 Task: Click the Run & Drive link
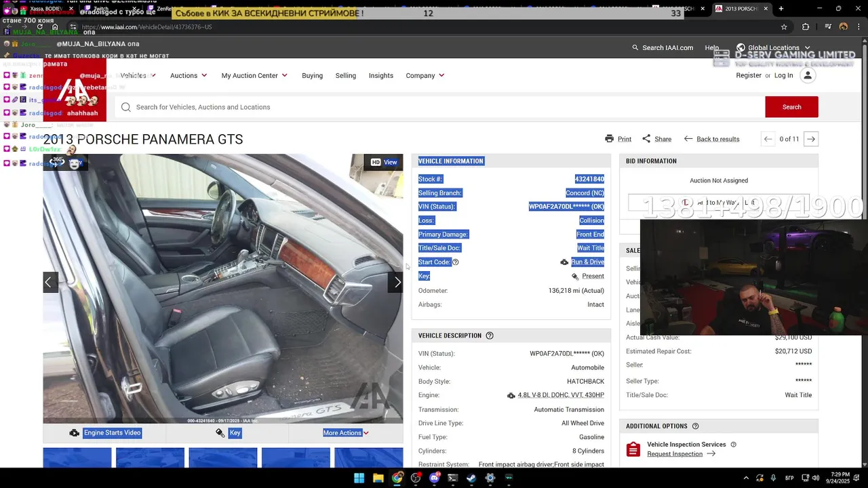point(587,262)
